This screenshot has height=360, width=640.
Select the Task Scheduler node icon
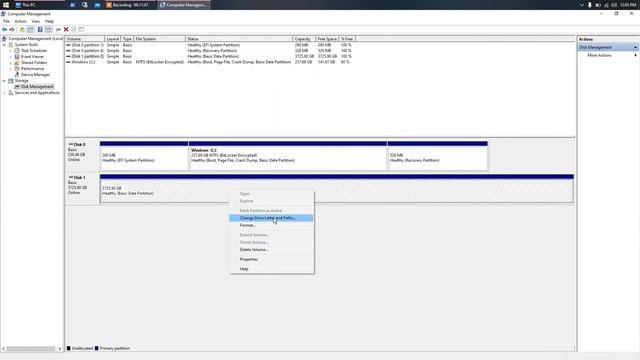tap(17, 51)
